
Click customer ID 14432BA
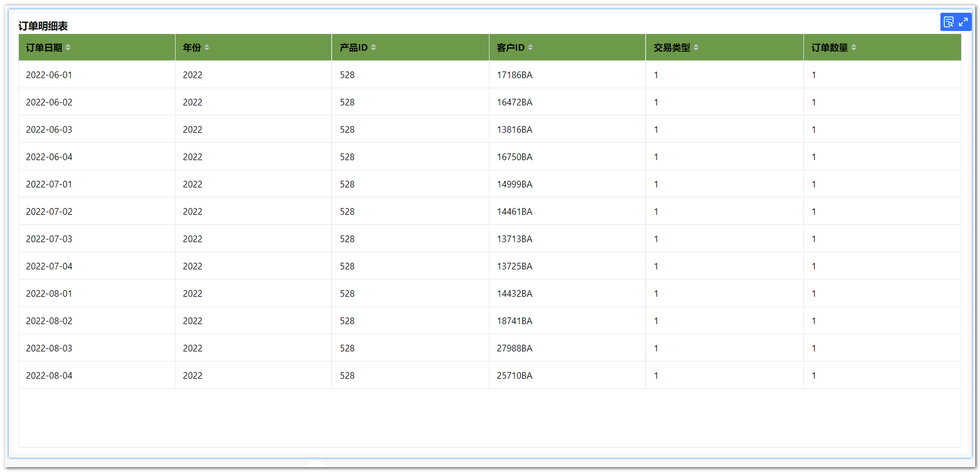[514, 294]
